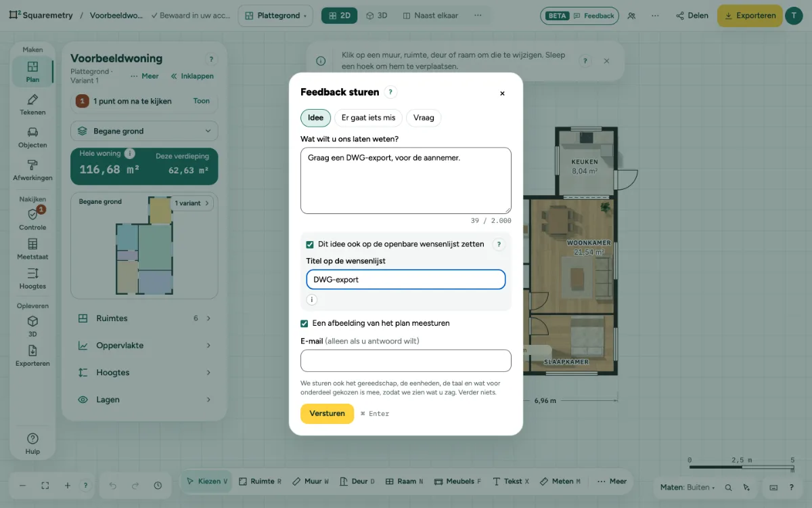Screen dimensions: 812x508
Task: Choose the Idee feedback type
Action: [316, 118]
